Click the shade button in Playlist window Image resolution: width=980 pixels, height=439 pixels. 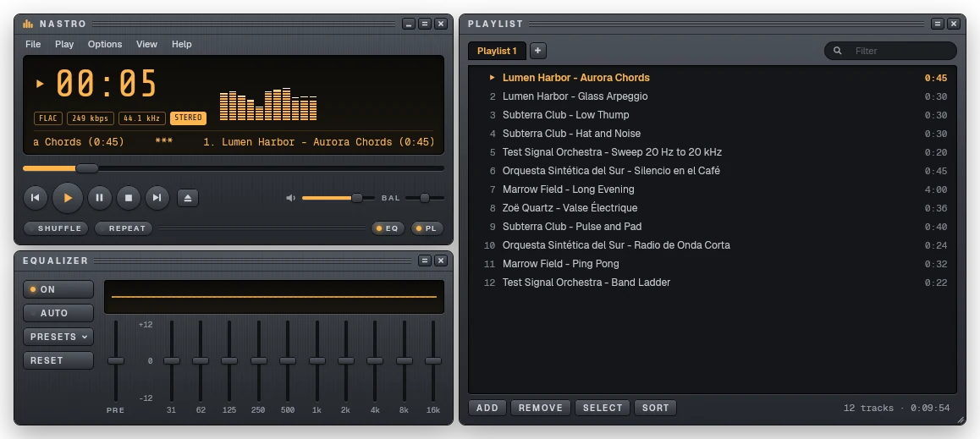[x=937, y=24]
